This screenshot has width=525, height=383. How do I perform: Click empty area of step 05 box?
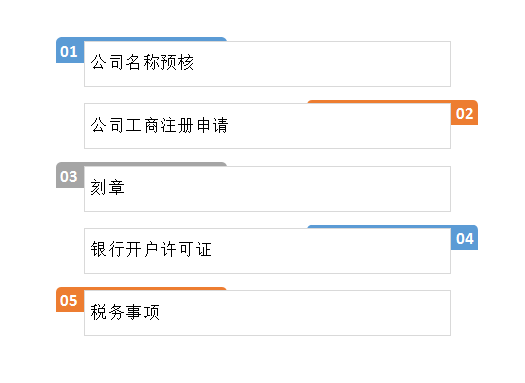301,313
